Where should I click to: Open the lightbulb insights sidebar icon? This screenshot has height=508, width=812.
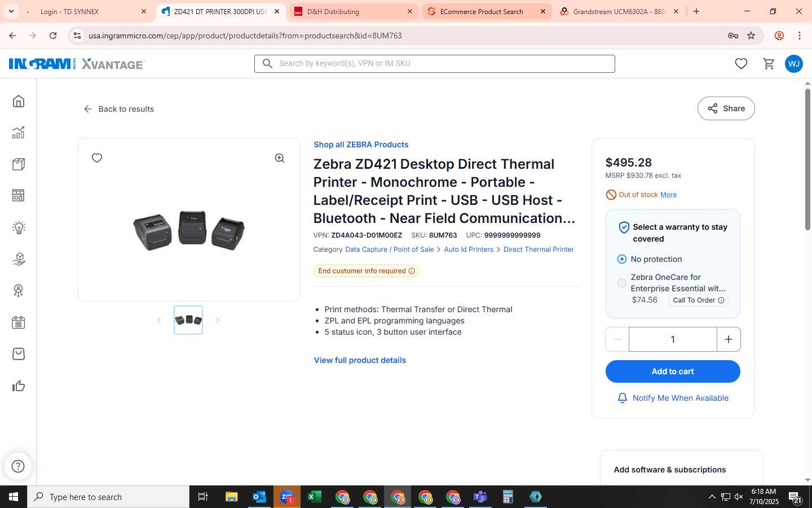pyautogui.click(x=19, y=227)
